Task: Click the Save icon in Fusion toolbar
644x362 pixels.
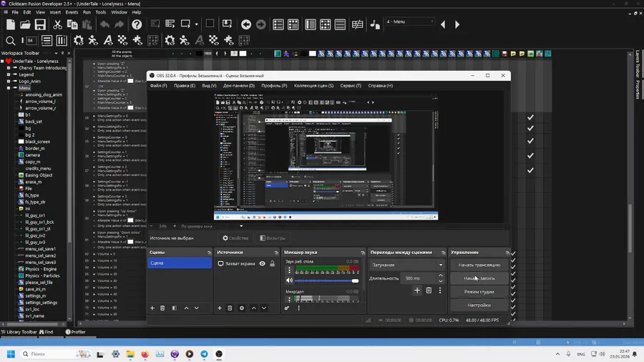Action: [x=40, y=25]
